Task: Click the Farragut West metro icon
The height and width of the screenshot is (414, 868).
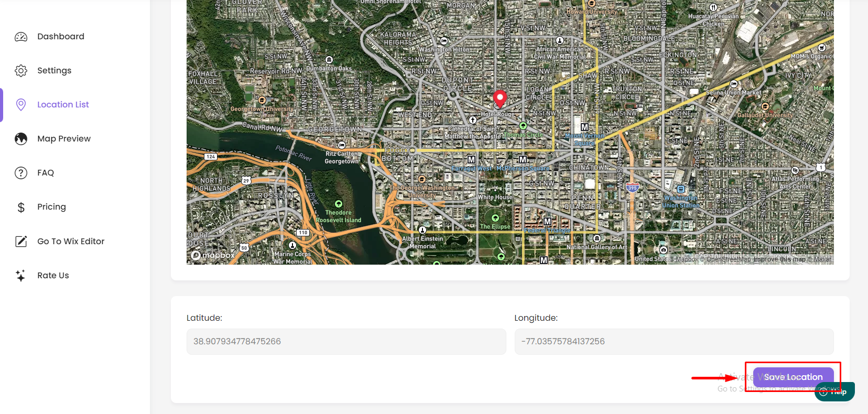Action: pos(471,159)
